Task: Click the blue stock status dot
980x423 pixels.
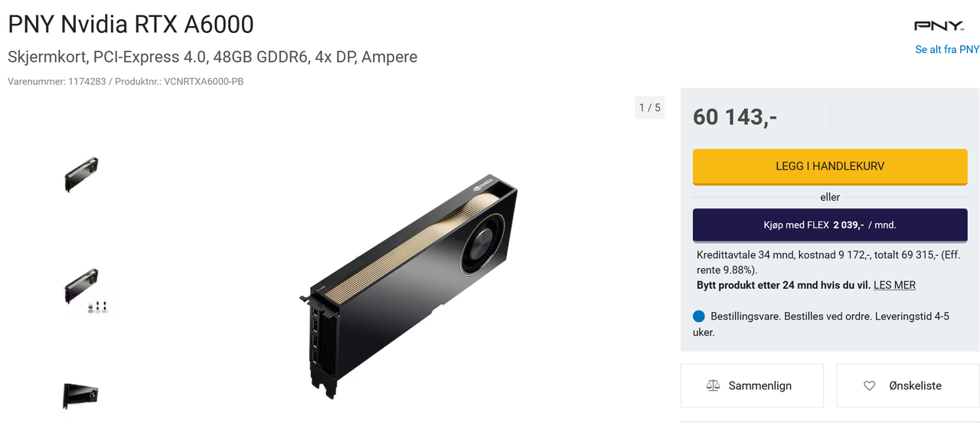Action: (699, 316)
